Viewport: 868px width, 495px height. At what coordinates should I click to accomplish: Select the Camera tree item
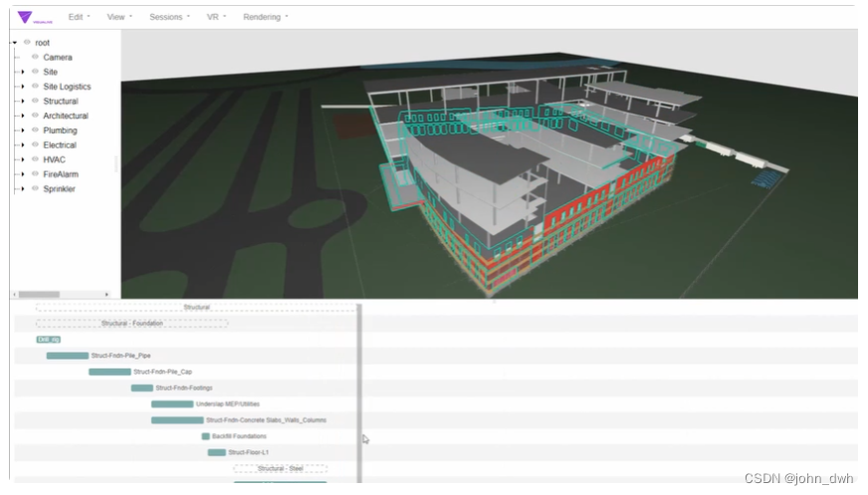click(x=58, y=57)
